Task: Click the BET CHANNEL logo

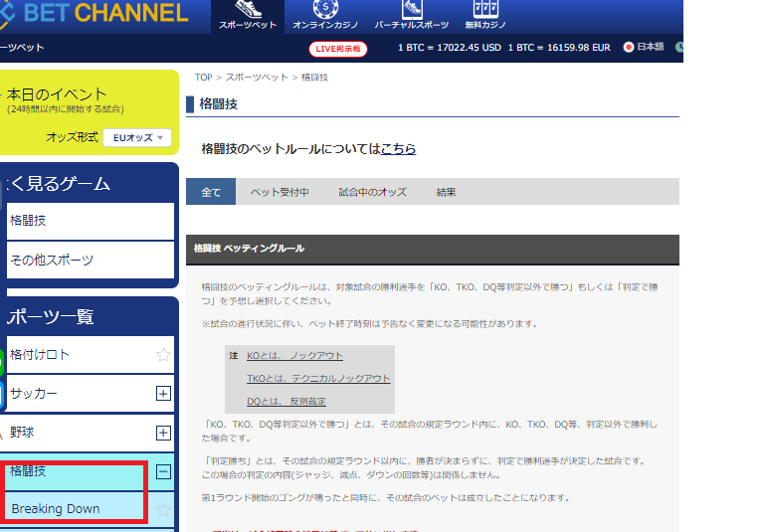Action: pos(95,13)
